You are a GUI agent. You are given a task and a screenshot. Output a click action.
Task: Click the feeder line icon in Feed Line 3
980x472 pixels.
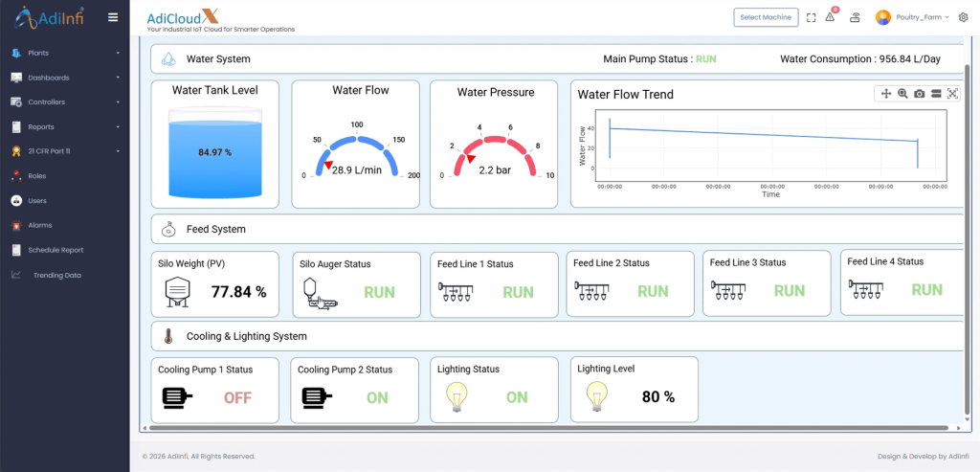(728, 291)
